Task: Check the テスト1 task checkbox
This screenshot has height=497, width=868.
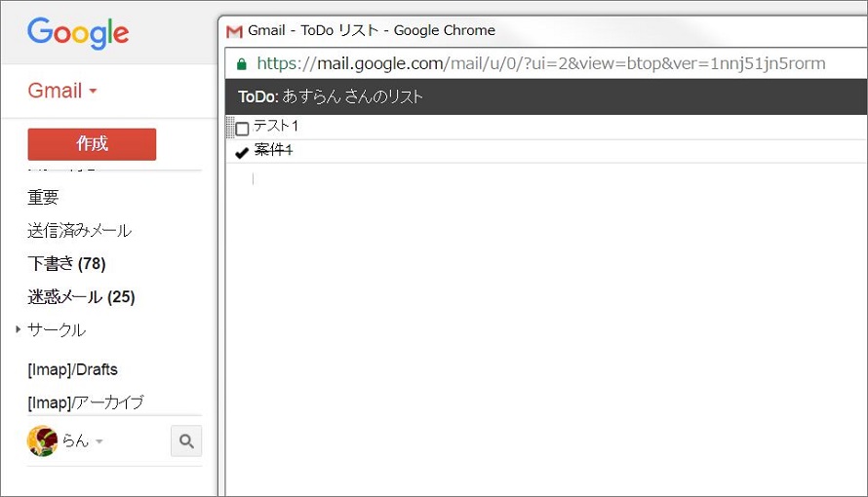Action: coord(242,129)
